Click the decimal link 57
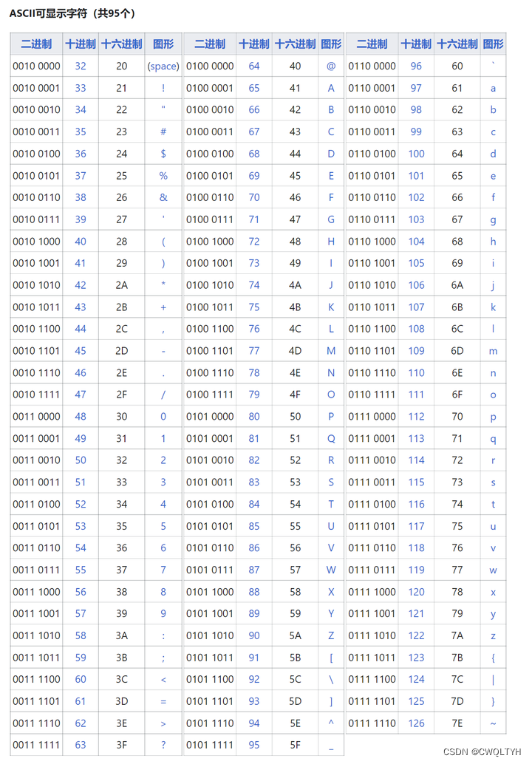Screen dimensions: 532x764 point(81,613)
